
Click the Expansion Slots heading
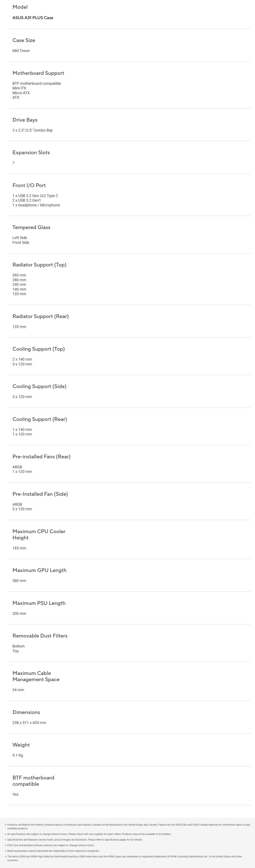(31, 153)
